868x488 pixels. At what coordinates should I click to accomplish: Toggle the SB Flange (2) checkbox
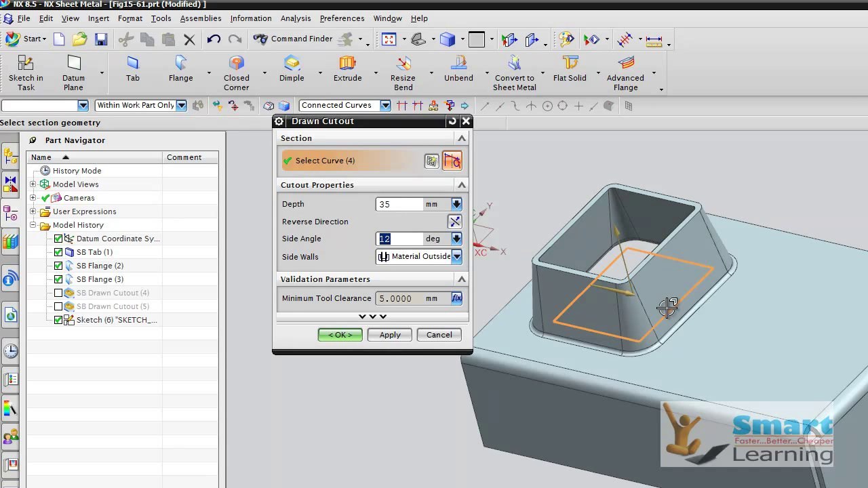tap(58, 266)
